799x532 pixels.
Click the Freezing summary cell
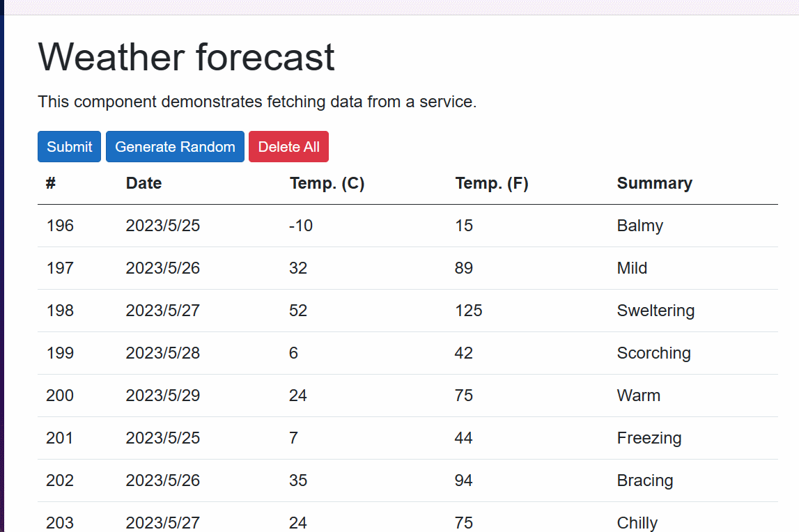point(649,438)
